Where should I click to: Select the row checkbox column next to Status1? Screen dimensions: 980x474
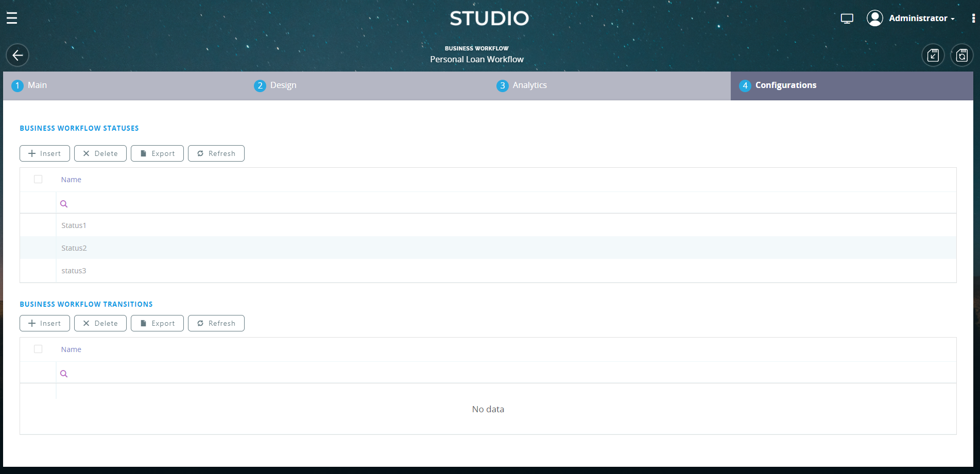pyautogui.click(x=38, y=225)
